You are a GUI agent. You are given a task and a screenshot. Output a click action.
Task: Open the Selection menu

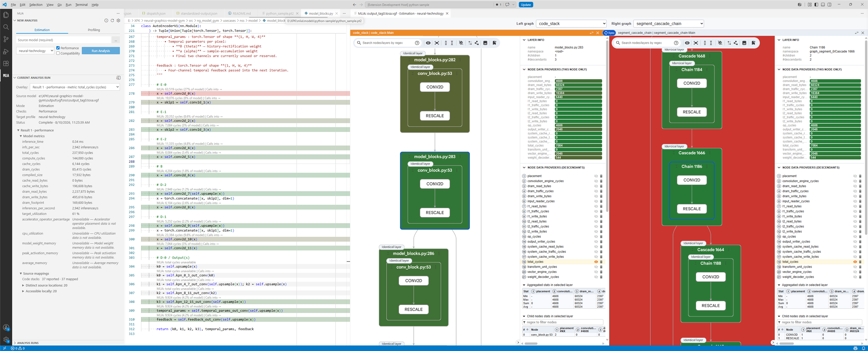coord(36,5)
